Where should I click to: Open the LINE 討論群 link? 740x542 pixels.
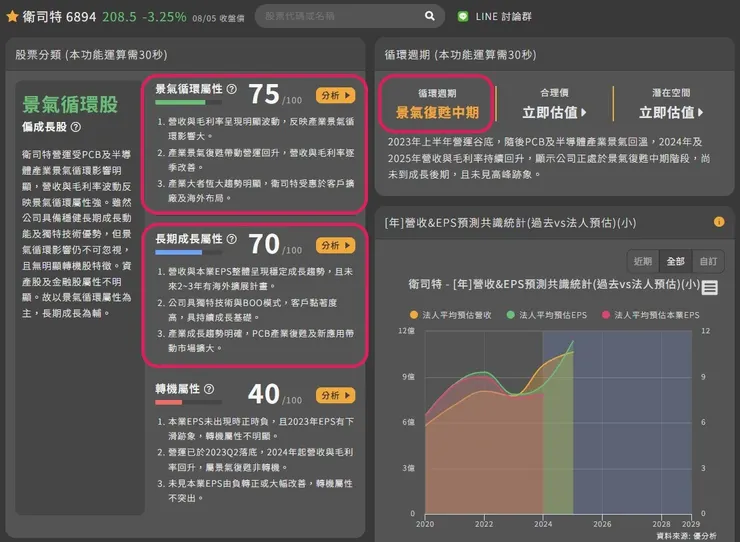pos(503,17)
